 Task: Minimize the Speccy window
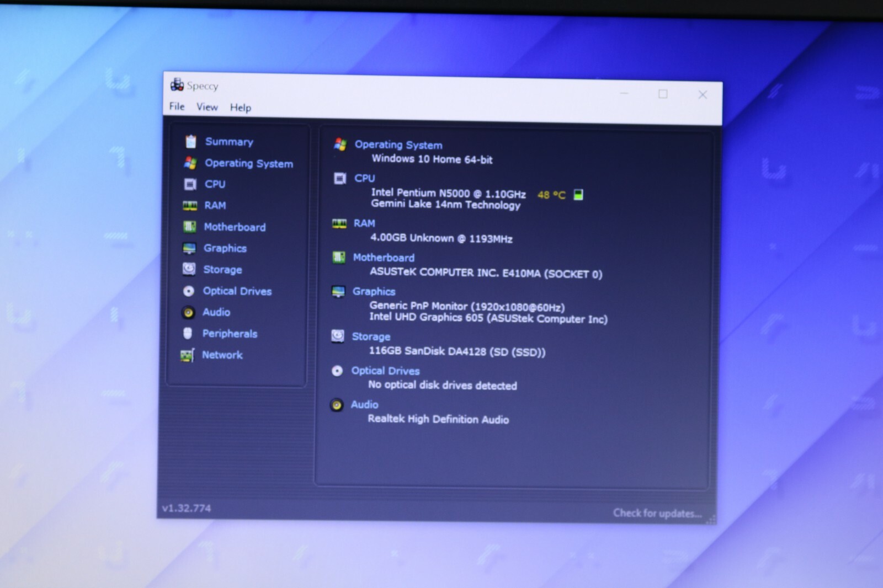coord(624,93)
